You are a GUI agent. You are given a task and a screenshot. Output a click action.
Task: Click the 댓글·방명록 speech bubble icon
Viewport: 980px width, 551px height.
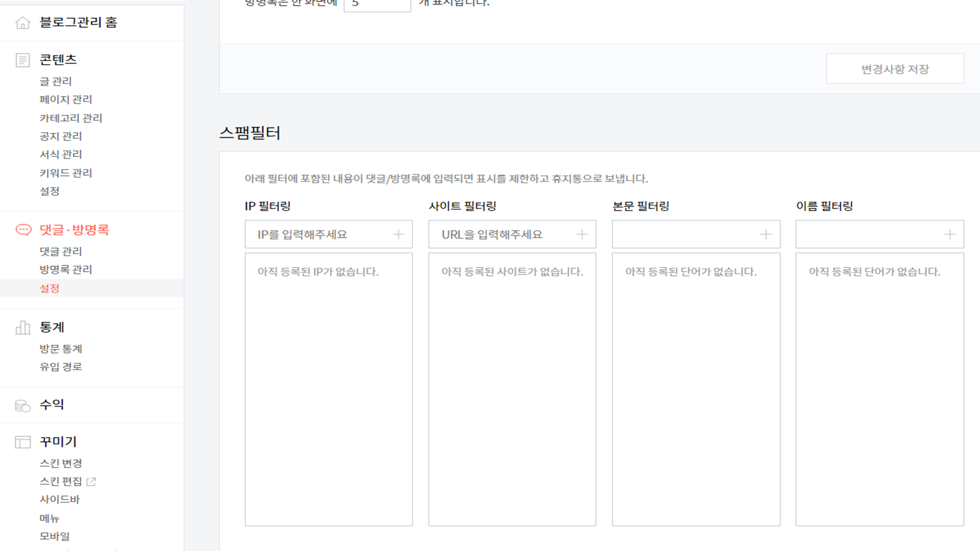tap(23, 230)
